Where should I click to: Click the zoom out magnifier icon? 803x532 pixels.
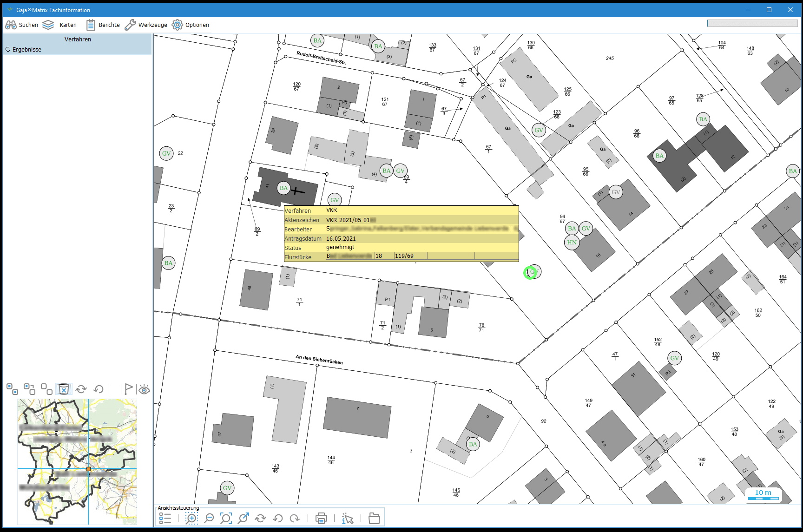[209, 518]
